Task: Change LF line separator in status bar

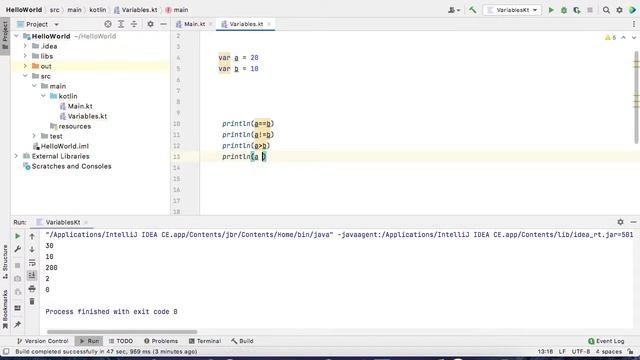Action: click(x=562, y=351)
